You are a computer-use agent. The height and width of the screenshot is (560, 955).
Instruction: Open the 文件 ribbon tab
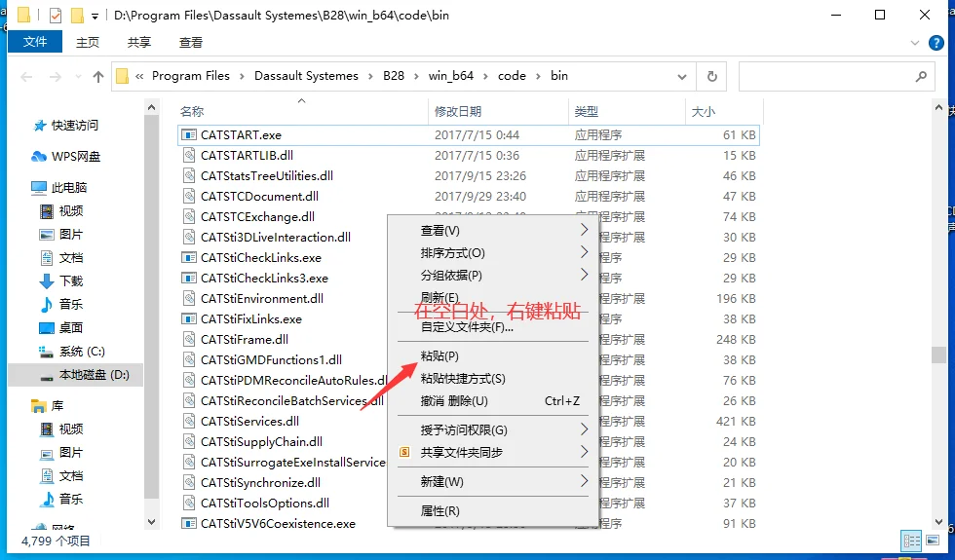(35, 41)
